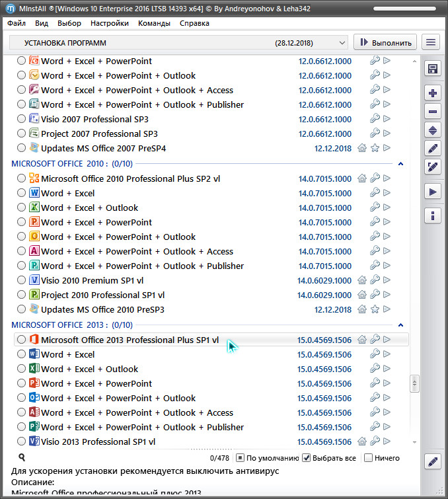Image resolution: width=448 pixels, height=499 pixels.
Task: Click the save (floppy disk) icon in sidebar
Action: pyautogui.click(x=433, y=69)
